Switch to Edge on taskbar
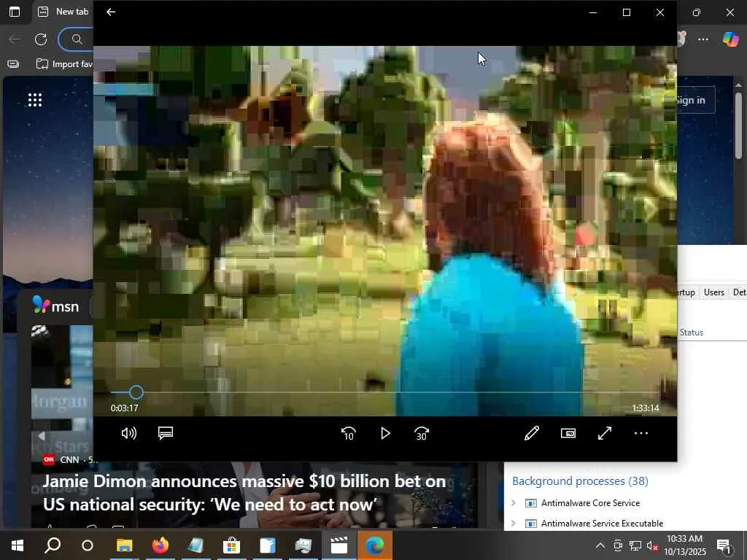 click(374, 545)
